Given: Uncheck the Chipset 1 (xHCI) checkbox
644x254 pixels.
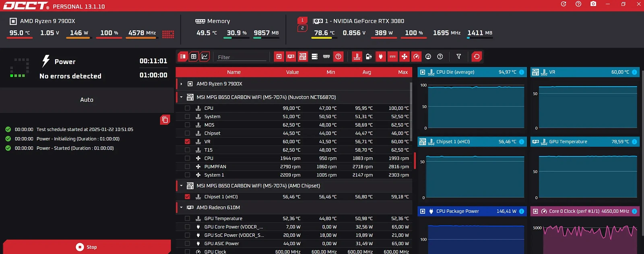Looking at the screenshot, I should point(187,197).
